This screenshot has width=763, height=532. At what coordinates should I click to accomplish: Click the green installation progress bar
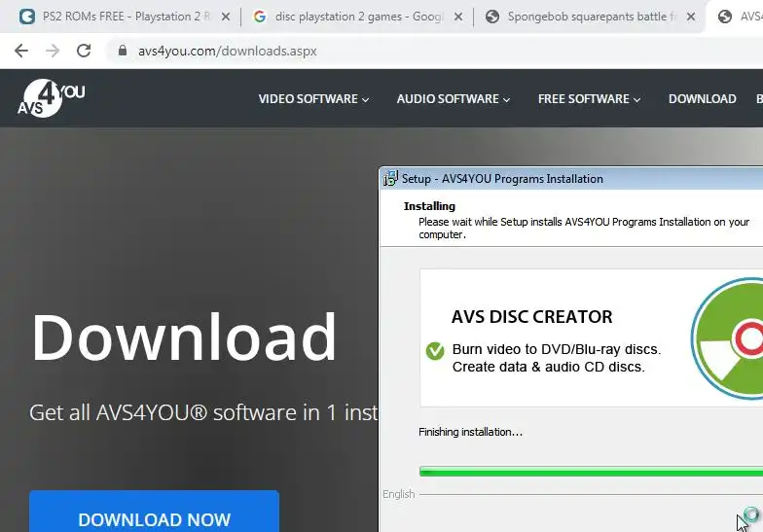click(591, 471)
